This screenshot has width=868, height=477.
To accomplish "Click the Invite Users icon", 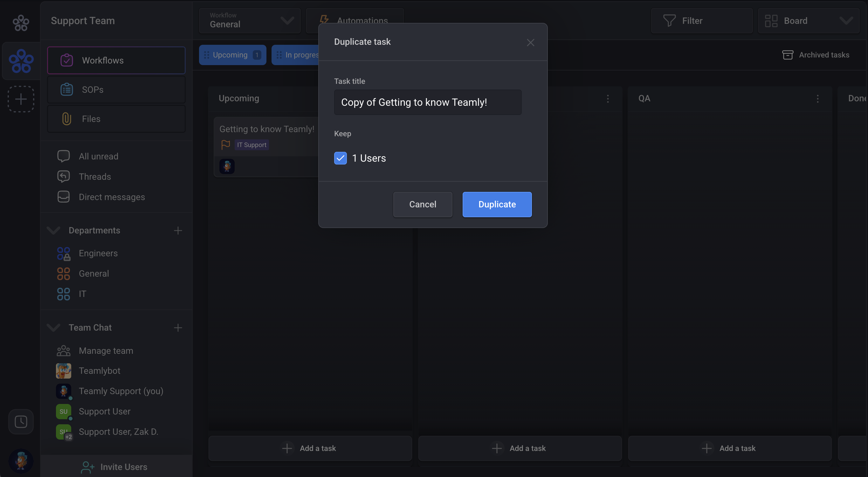I will tap(87, 467).
